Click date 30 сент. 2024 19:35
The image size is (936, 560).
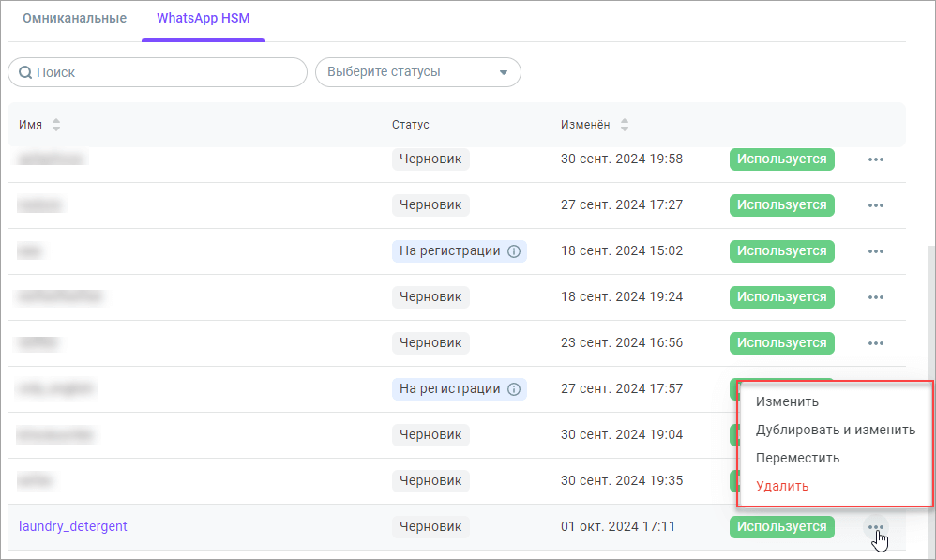(622, 480)
